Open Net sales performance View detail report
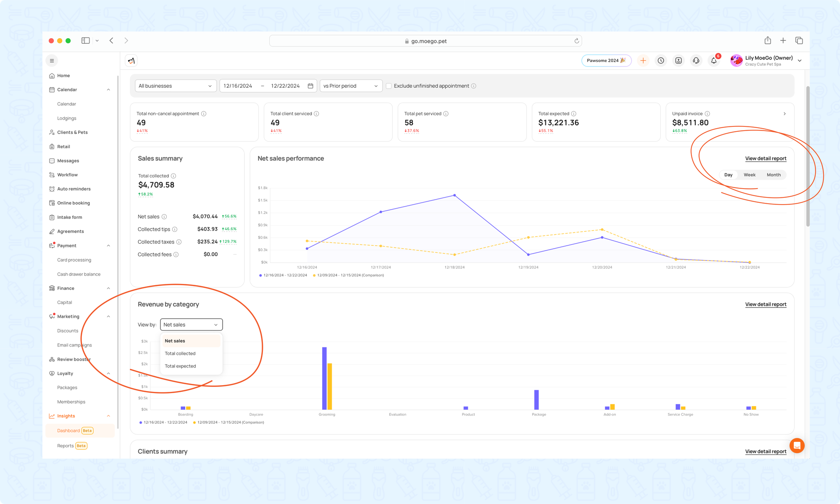This screenshot has width=840, height=504. (766, 159)
